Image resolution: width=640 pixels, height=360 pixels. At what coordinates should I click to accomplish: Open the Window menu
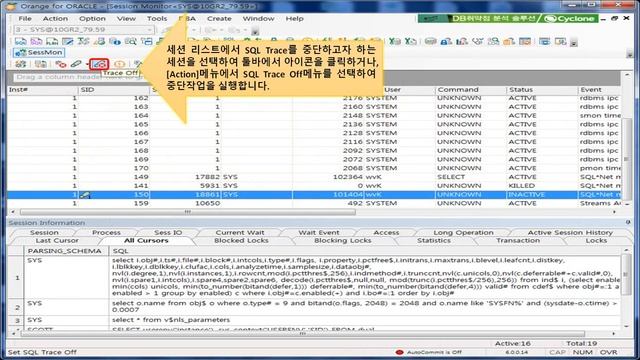pyautogui.click(x=258, y=18)
